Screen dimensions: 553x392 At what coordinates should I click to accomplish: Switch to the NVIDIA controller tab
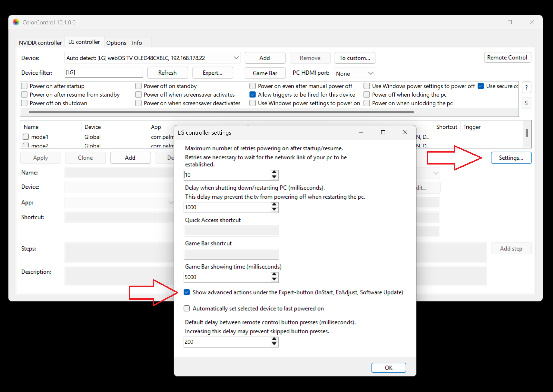click(x=40, y=43)
